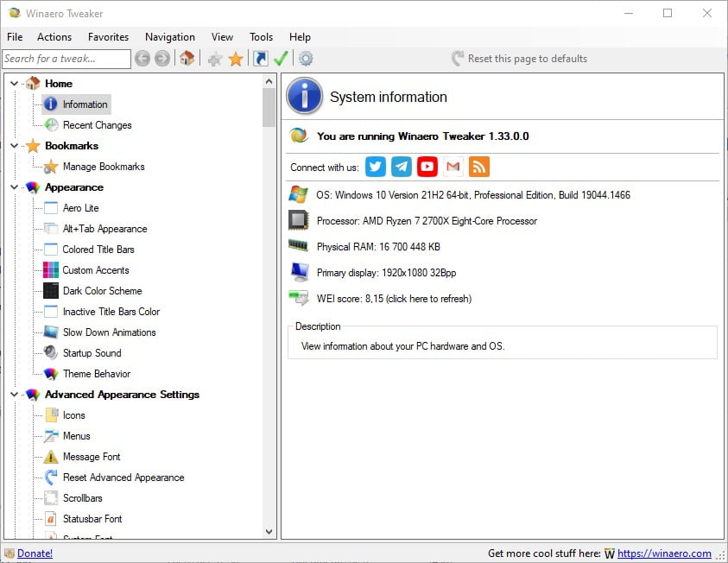This screenshot has height=563, width=728.
Task: Open the View menu
Action: pos(222,36)
